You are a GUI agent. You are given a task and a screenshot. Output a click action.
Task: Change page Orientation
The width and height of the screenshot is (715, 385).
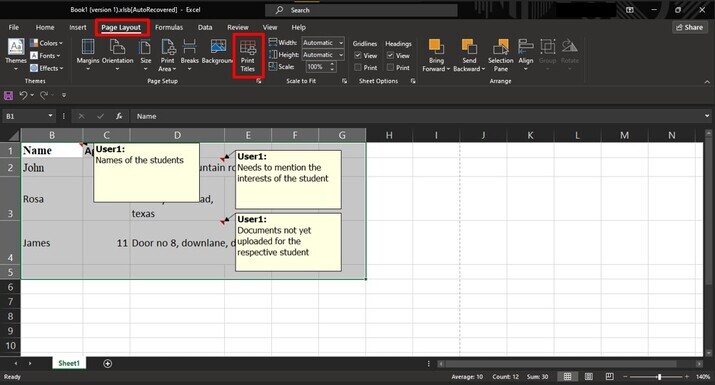tap(117, 55)
